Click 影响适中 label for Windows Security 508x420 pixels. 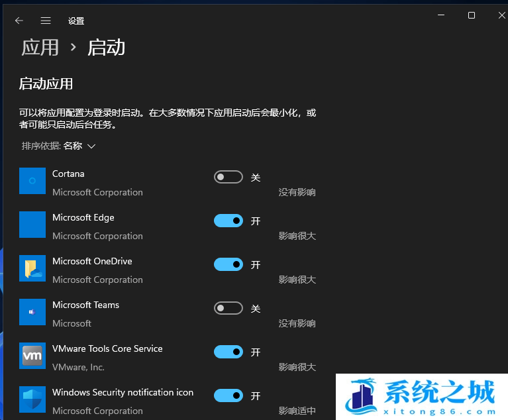click(297, 411)
